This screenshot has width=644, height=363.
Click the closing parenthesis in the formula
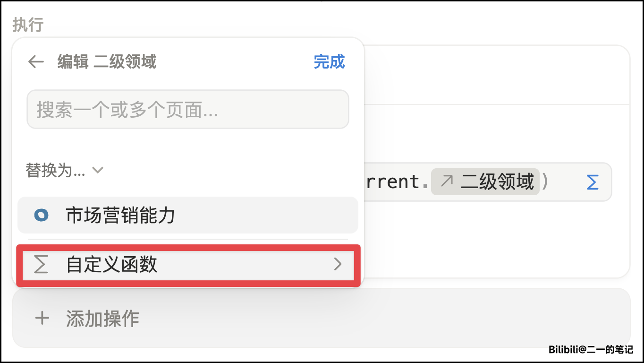click(x=545, y=181)
